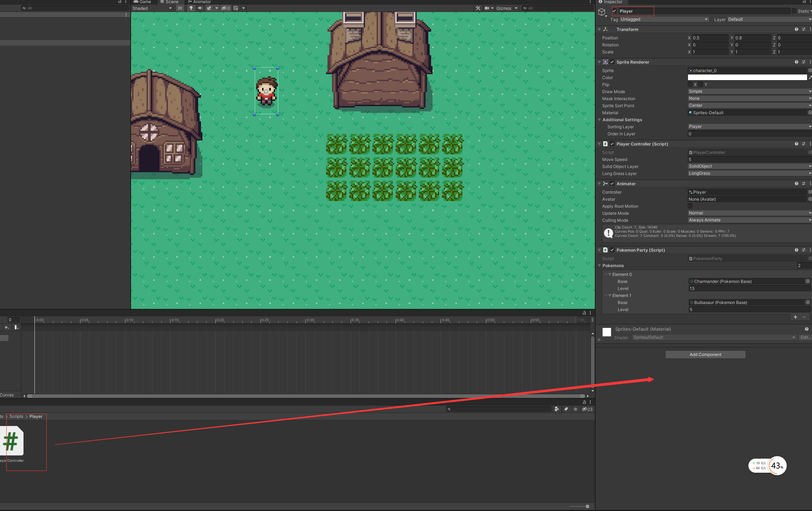Toggle 2D view mode button

pos(180,8)
